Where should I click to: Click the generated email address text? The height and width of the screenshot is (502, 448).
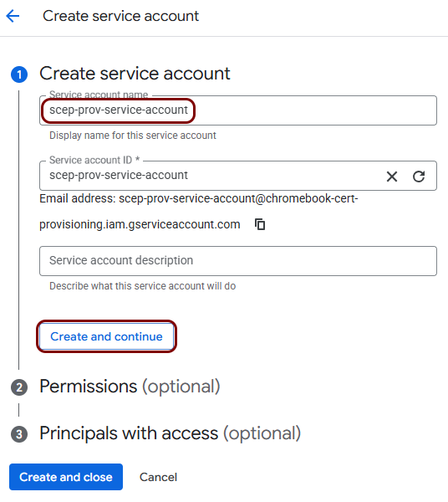[x=198, y=212]
